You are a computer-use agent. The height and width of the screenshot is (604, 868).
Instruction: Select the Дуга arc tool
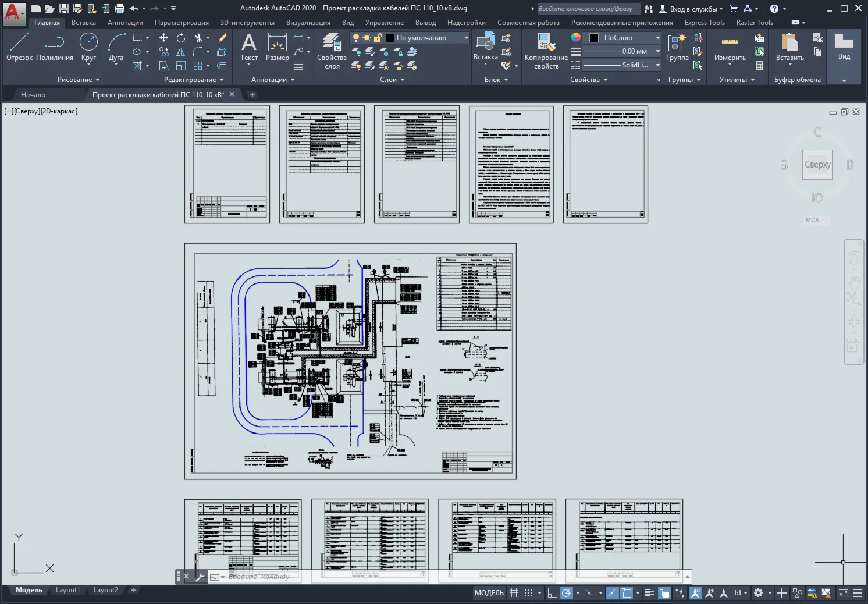pyautogui.click(x=116, y=47)
